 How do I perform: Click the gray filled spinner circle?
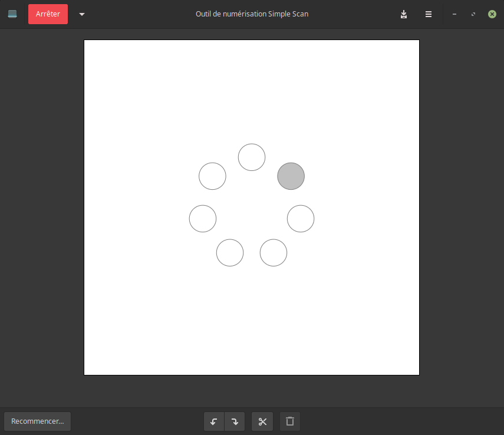(x=291, y=176)
